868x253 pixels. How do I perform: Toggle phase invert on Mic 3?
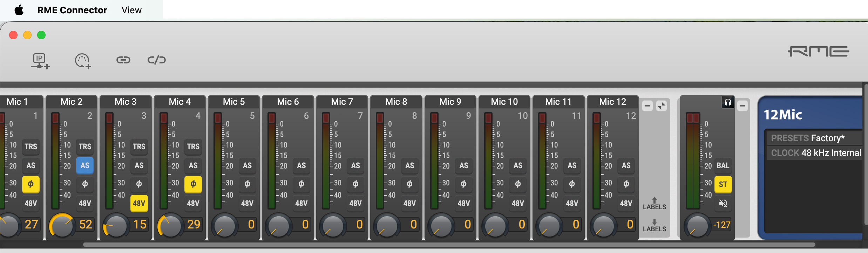click(x=139, y=184)
